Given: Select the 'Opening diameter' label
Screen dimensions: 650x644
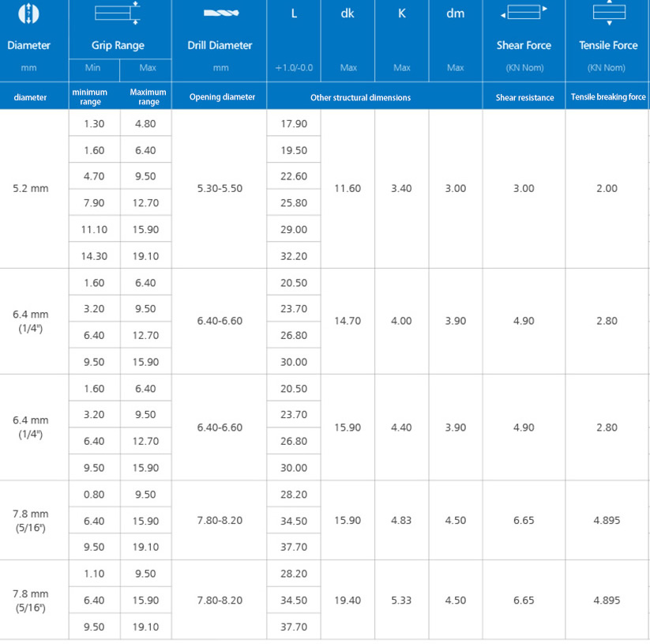Looking at the screenshot, I should tap(222, 97).
